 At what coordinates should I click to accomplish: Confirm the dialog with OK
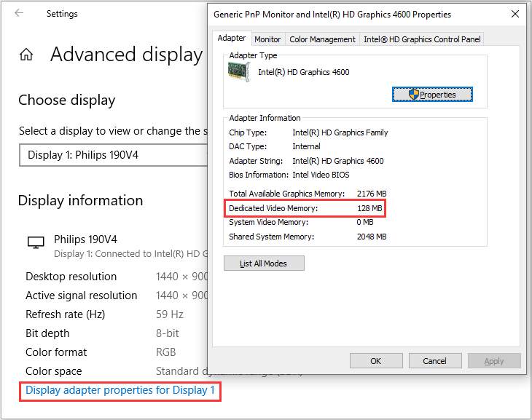[375, 360]
